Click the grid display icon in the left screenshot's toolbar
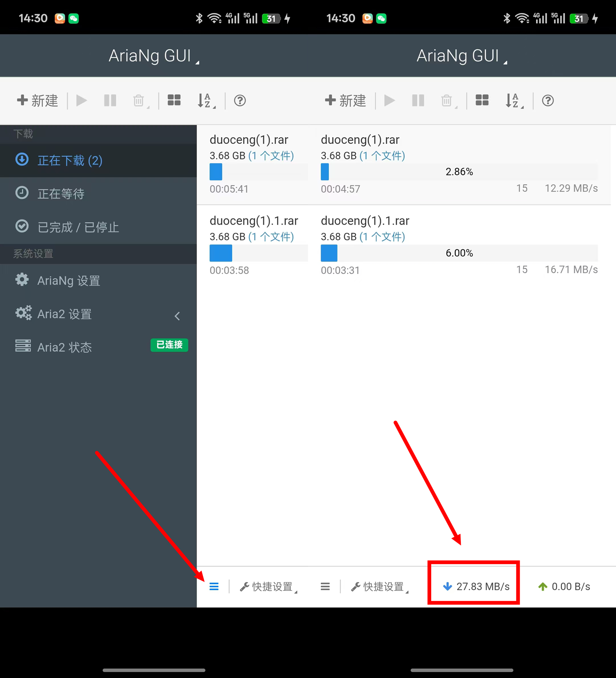This screenshot has width=616, height=678. coord(174,100)
